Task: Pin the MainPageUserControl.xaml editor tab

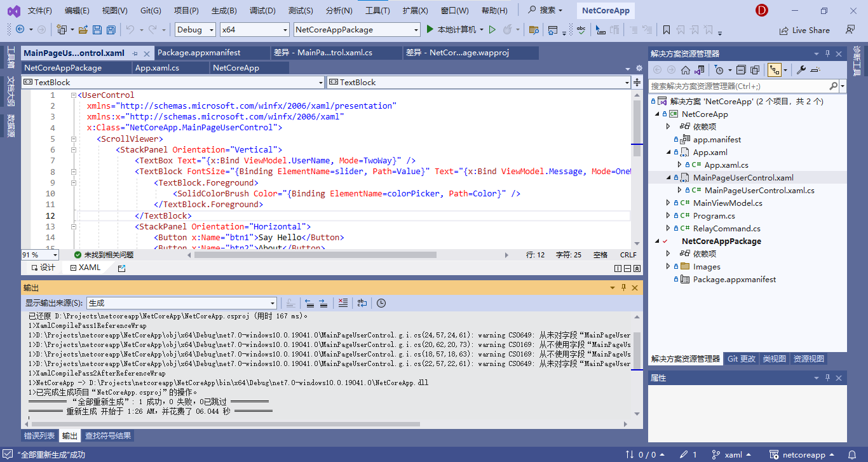Action: pos(135,53)
